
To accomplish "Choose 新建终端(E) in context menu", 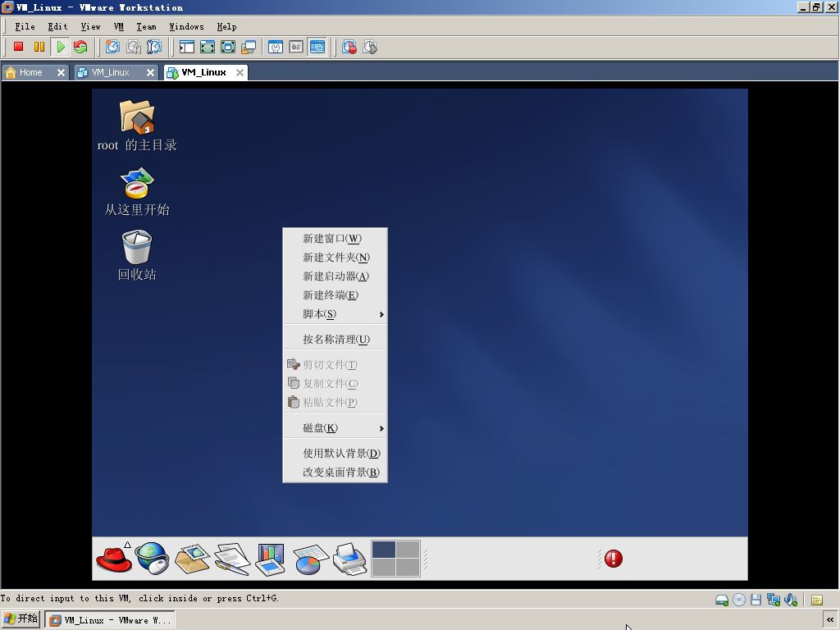I will (x=335, y=294).
